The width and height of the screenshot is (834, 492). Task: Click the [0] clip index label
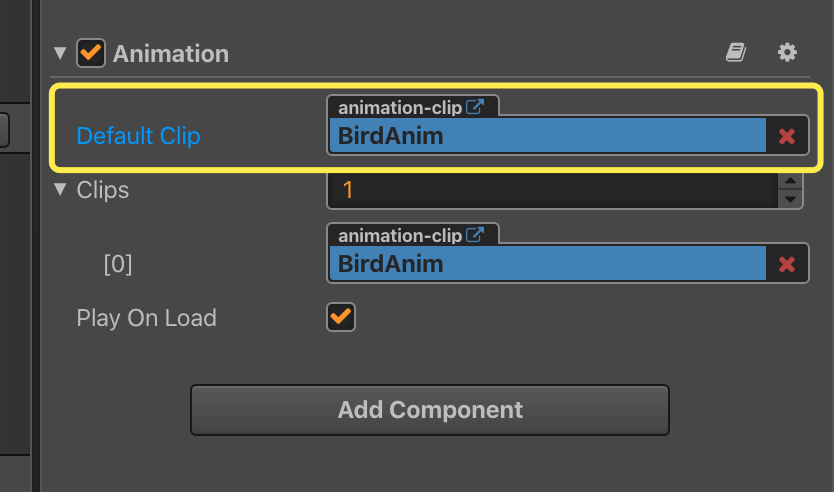pyautogui.click(x=118, y=264)
